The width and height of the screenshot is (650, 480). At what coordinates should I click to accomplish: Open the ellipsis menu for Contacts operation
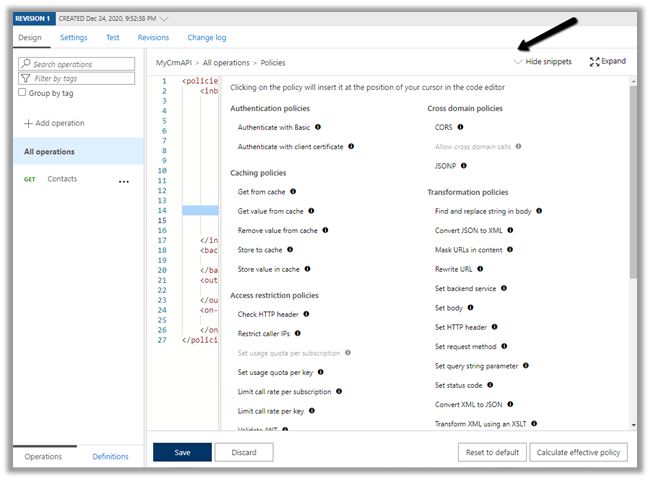click(x=124, y=181)
